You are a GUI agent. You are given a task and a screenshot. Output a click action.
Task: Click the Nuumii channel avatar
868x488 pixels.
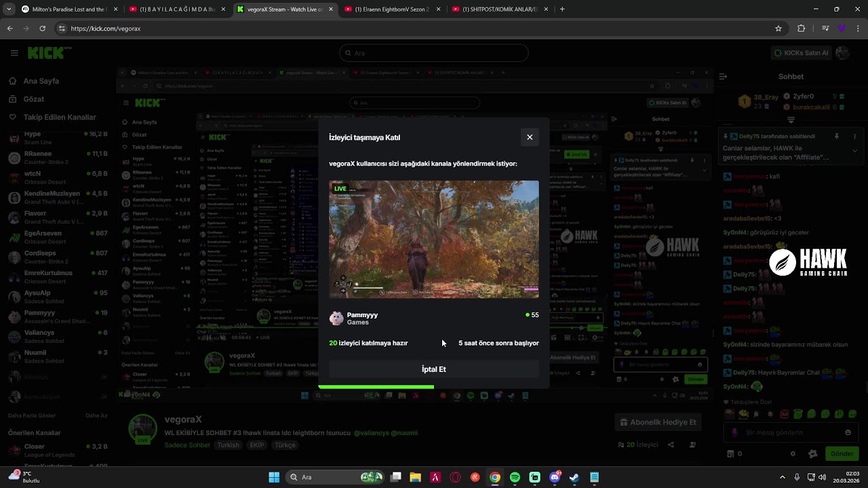[x=14, y=357]
